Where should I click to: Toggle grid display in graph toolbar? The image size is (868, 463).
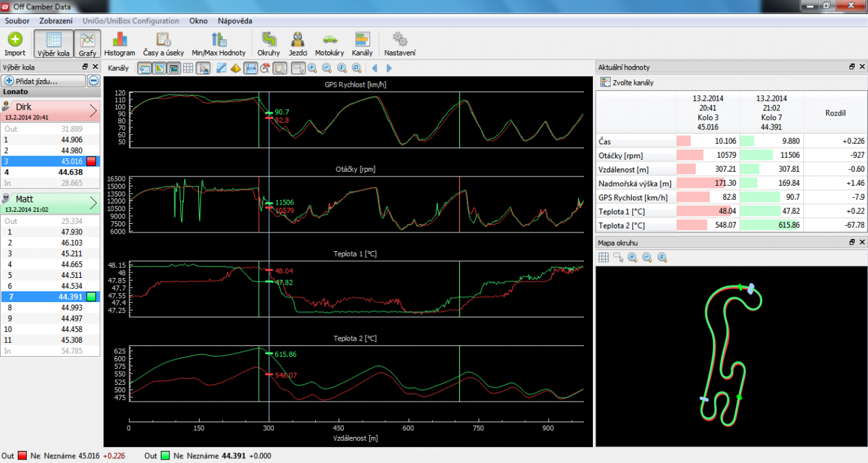tap(189, 68)
